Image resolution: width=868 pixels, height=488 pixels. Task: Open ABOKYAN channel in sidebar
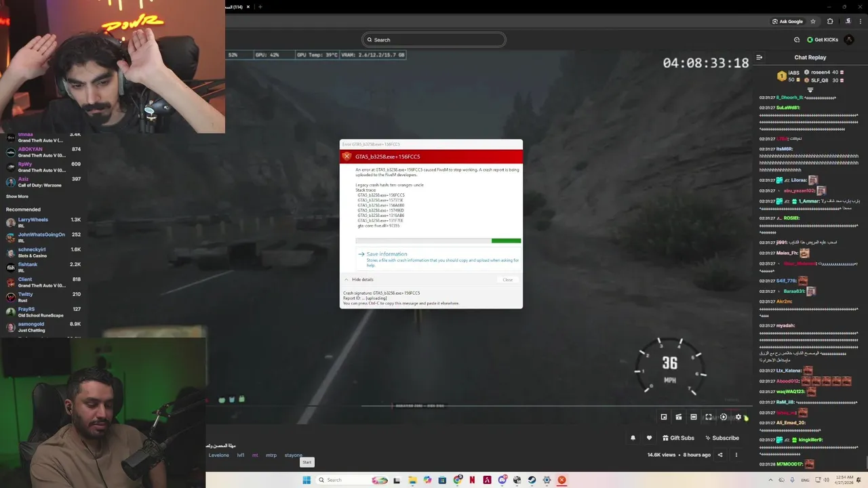click(43, 152)
